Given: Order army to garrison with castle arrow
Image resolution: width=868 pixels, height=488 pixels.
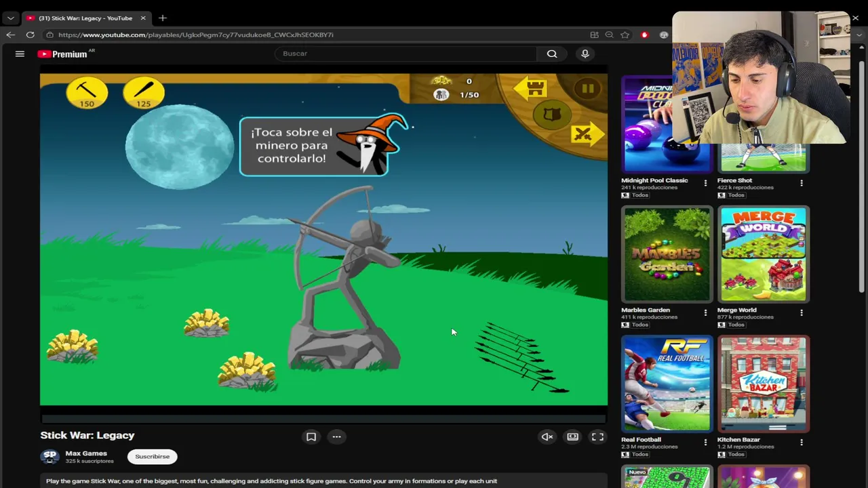Looking at the screenshot, I should pos(531,89).
